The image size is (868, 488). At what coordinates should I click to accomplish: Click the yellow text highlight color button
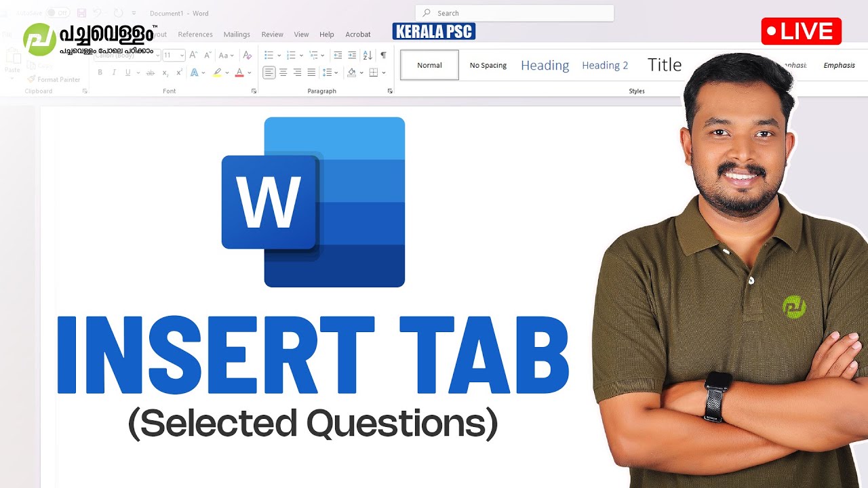(x=217, y=73)
